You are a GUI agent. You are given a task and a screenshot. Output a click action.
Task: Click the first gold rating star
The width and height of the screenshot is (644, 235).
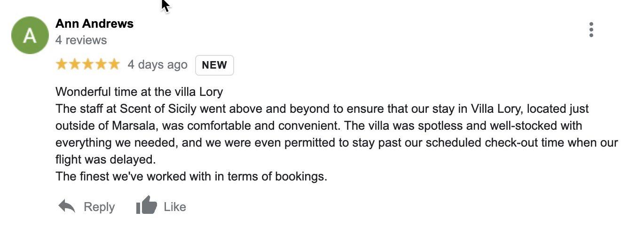(x=62, y=64)
